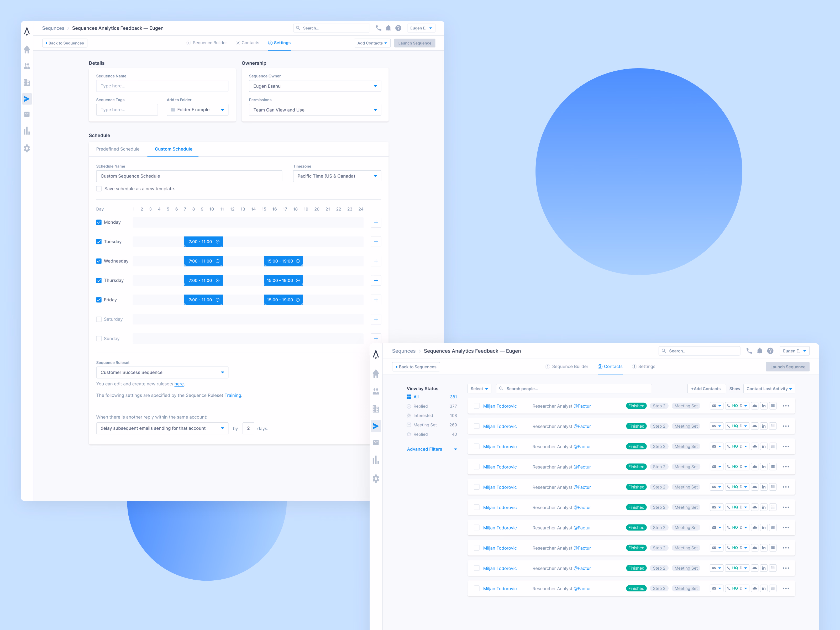
Task: Enable the Saturday checkbox
Action: click(99, 319)
